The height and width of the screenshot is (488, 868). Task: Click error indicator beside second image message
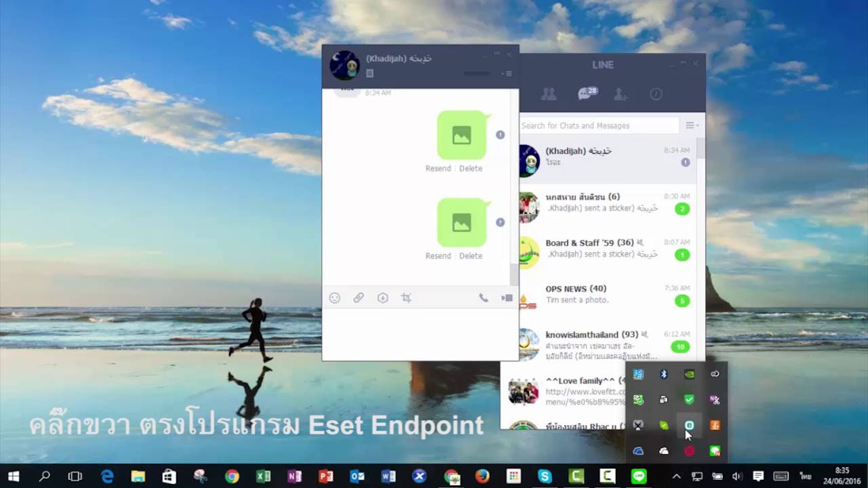(500, 222)
